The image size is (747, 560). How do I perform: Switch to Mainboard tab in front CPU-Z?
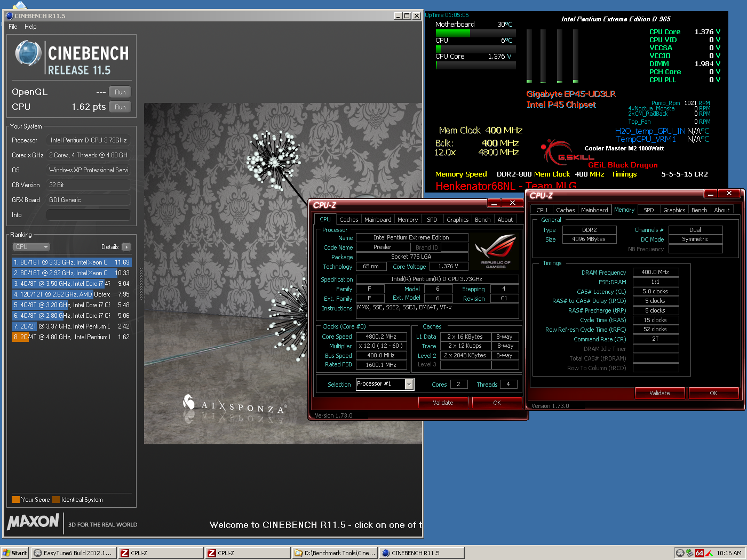378,220
